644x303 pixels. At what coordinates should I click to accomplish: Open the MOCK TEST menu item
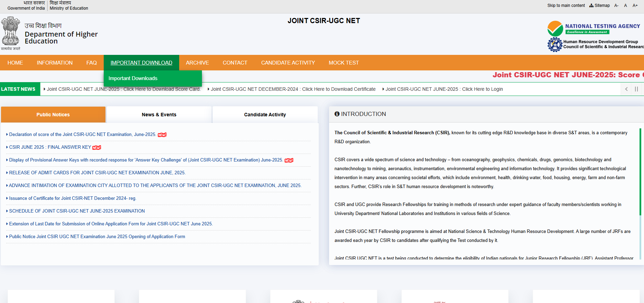coord(344,63)
